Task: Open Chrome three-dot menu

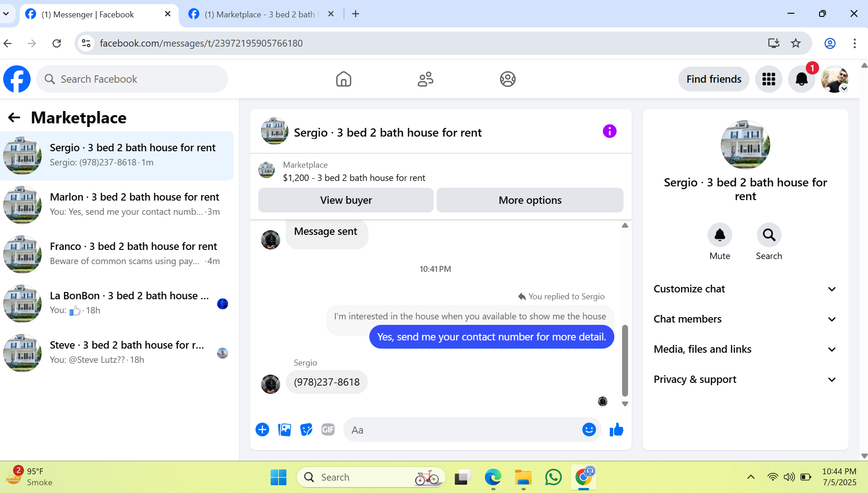Action: [x=854, y=43]
